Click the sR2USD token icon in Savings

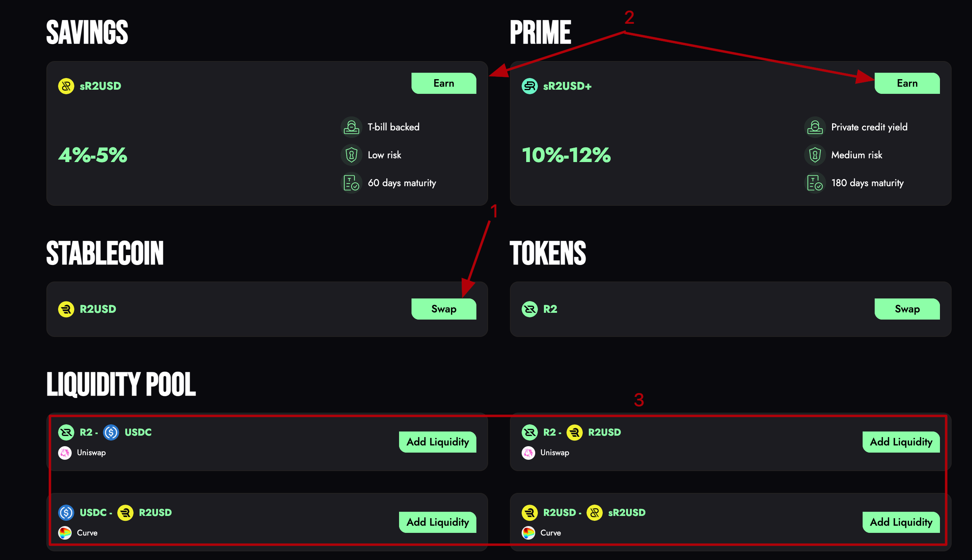click(x=66, y=86)
